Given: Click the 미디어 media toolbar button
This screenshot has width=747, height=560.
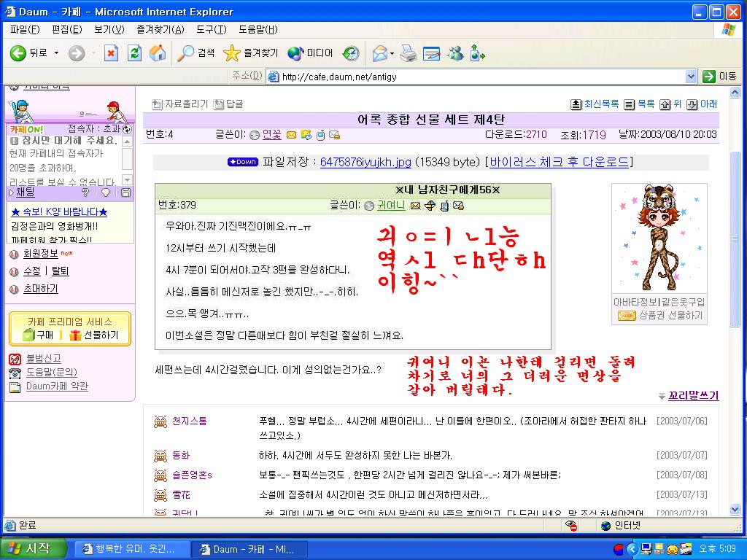Looking at the screenshot, I should [311, 53].
